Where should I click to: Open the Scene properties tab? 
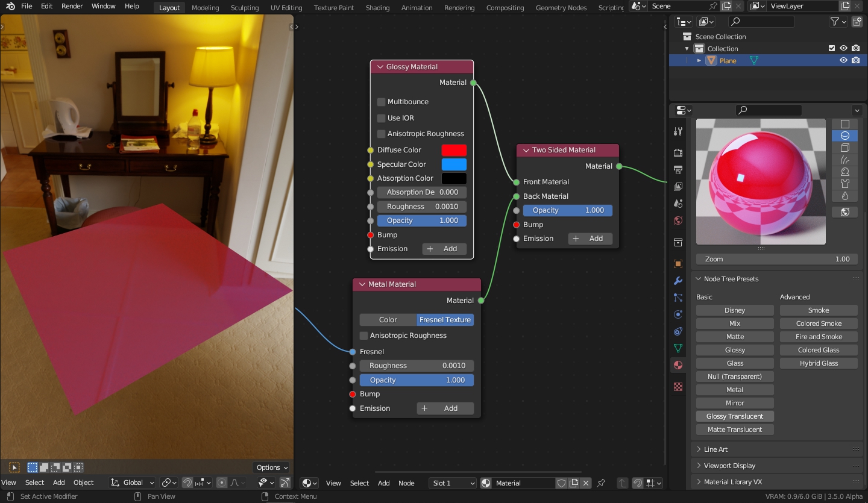click(678, 204)
